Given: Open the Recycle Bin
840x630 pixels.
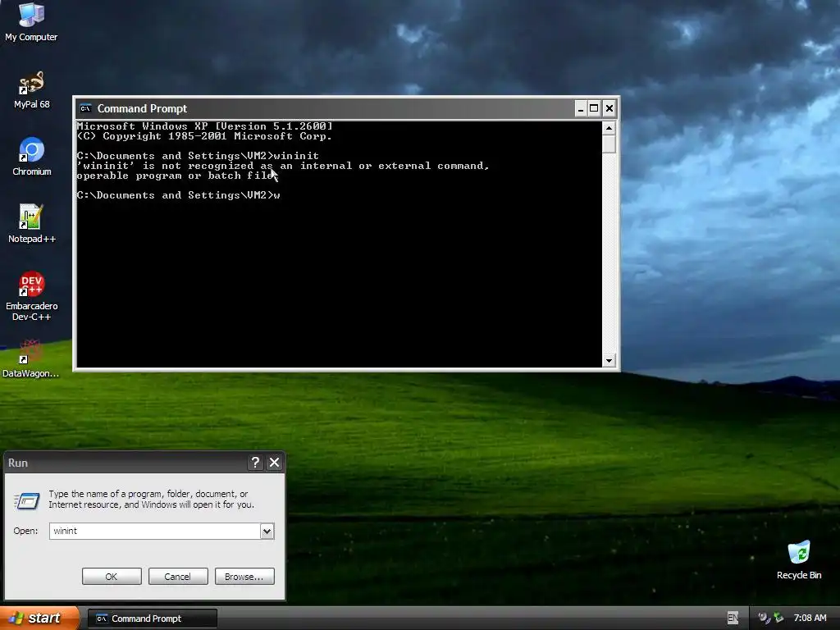Looking at the screenshot, I should [799, 559].
